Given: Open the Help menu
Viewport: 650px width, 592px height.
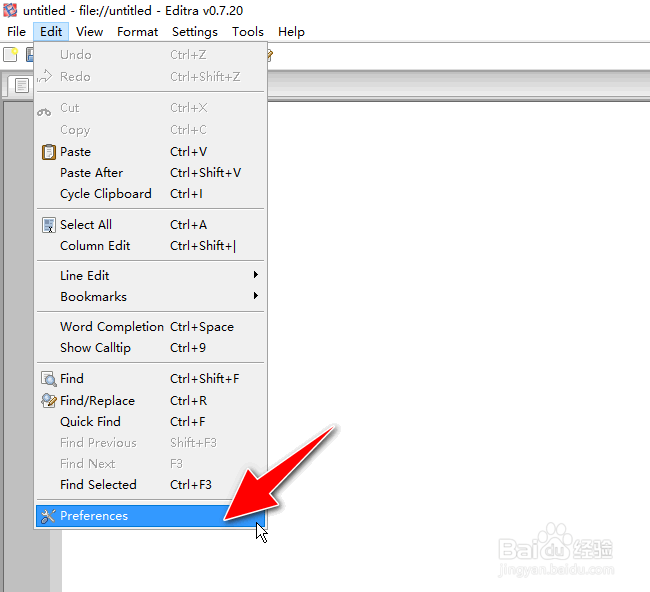Looking at the screenshot, I should (x=291, y=32).
